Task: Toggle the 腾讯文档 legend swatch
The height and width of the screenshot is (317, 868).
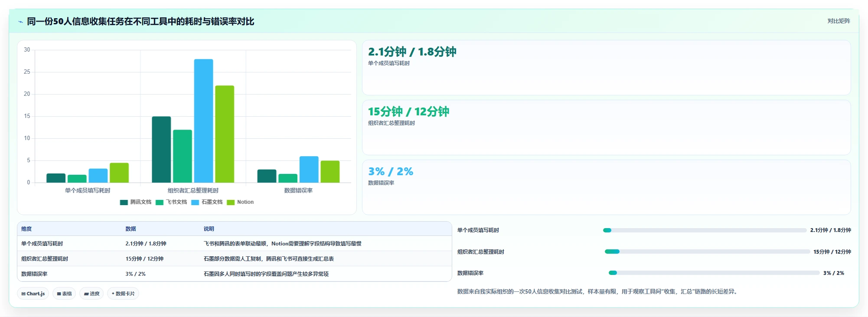Action: 124,202
